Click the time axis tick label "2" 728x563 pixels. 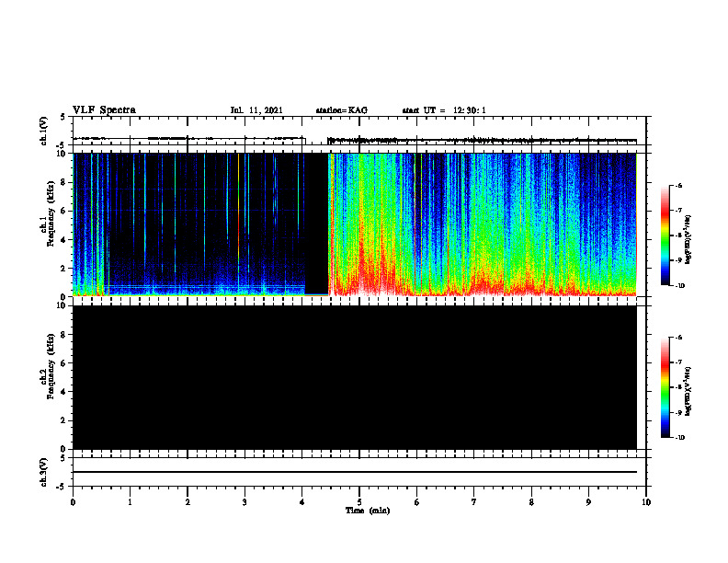tap(188, 502)
